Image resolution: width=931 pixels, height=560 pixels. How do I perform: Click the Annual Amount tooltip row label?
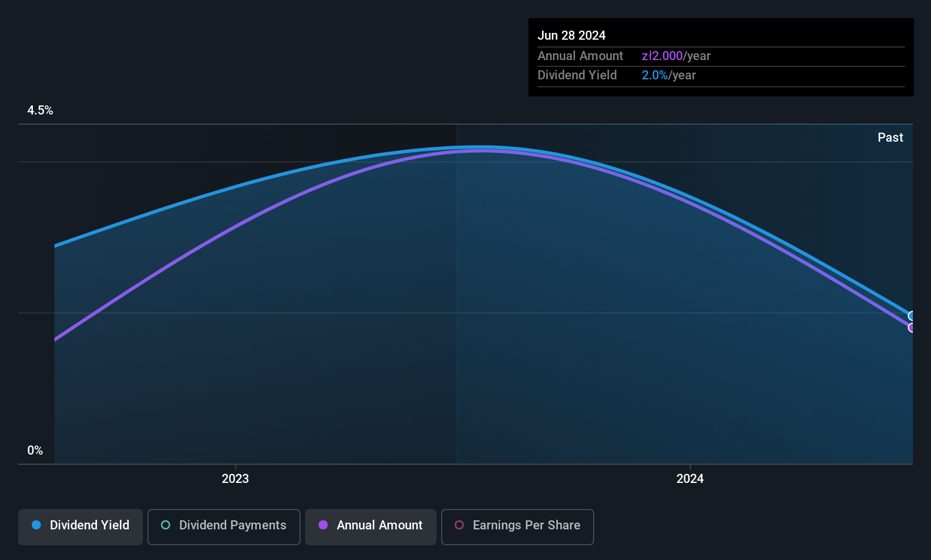click(580, 56)
